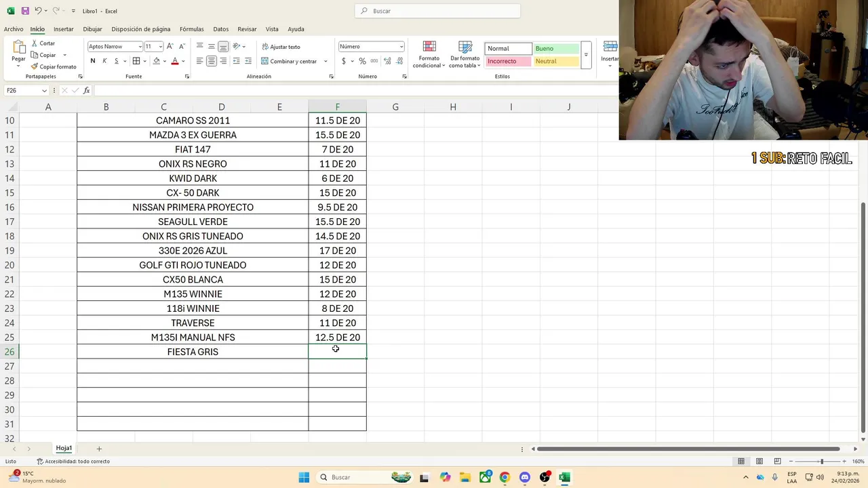Apply percent style

tap(362, 61)
